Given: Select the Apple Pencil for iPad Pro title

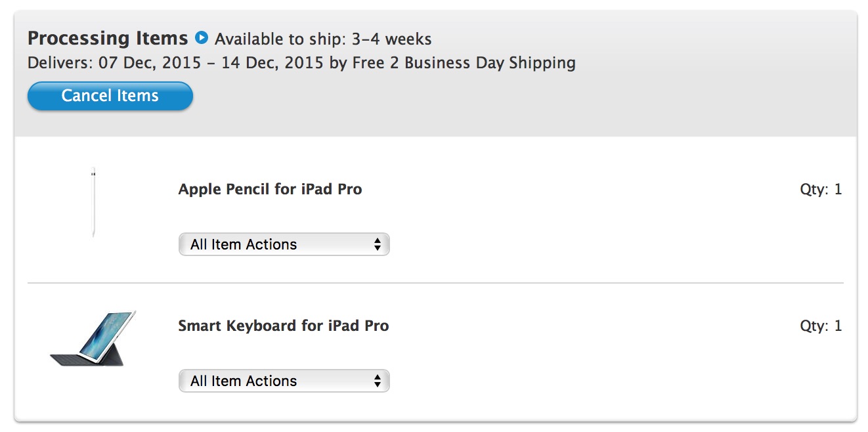Looking at the screenshot, I should (x=270, y=190).
